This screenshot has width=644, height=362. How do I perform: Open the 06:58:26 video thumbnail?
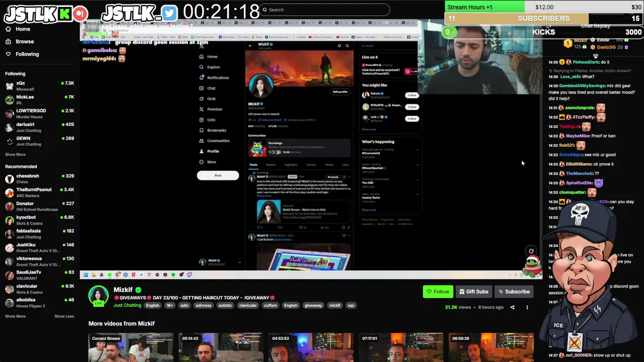(491, 347)
